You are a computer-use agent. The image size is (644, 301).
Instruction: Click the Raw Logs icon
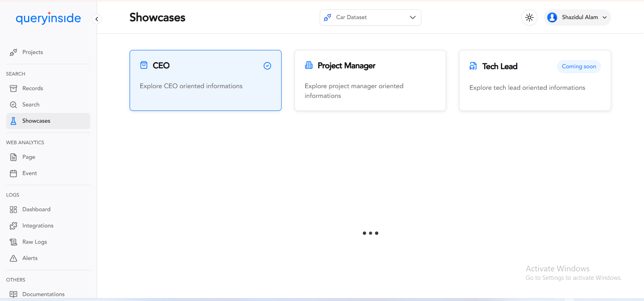click(x=13, y=242)
